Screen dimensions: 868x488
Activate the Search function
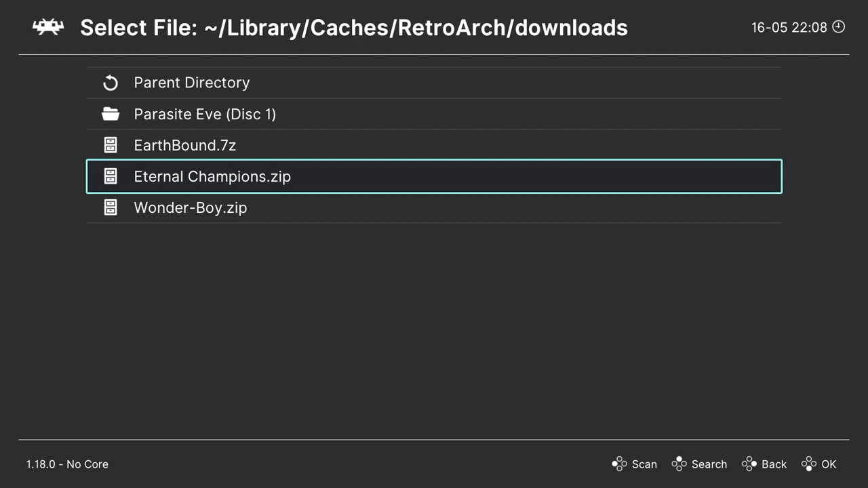709,464
